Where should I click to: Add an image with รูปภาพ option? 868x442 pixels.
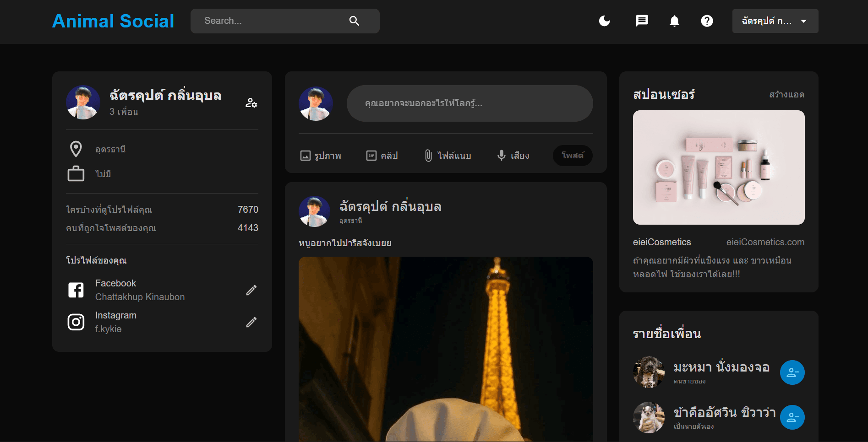pos(320,156)
